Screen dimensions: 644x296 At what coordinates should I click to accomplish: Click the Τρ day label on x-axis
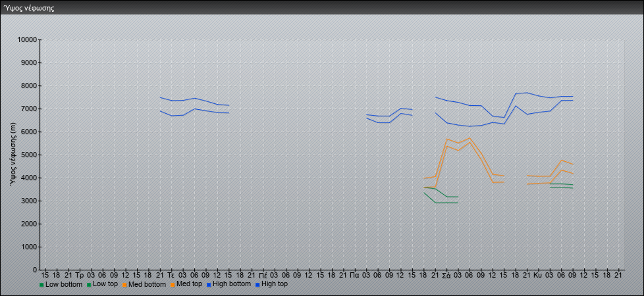pos(80,275)
